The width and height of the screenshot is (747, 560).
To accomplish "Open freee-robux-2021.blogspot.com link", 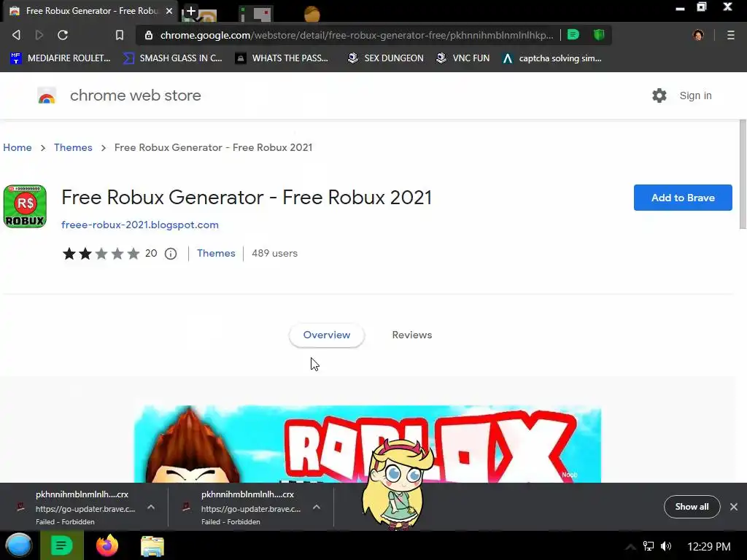I will click(139, 225).
